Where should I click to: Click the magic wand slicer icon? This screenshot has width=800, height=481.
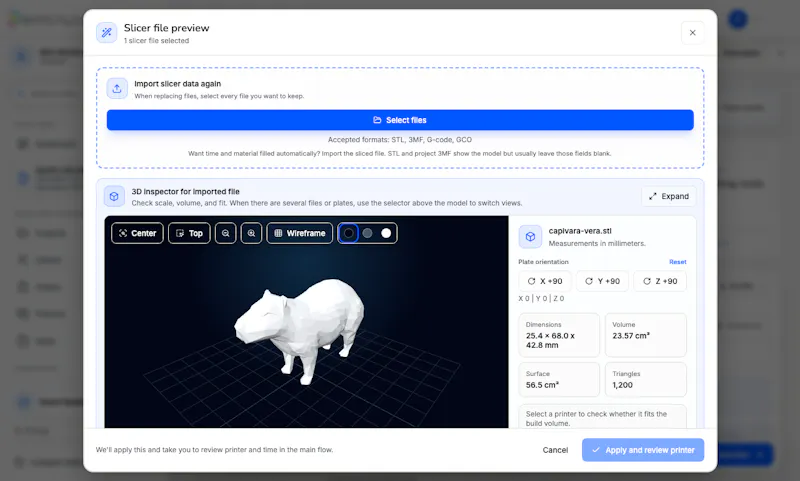coord(107,33)
